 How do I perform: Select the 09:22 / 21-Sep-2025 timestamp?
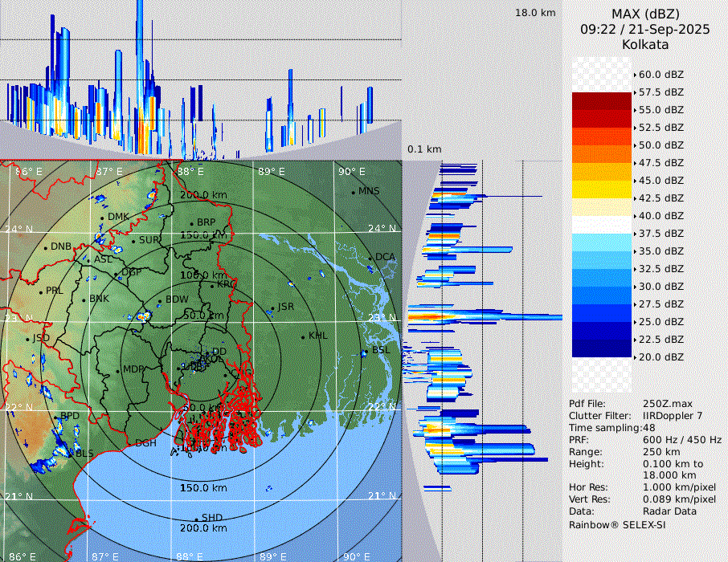[x=645, y=29]
